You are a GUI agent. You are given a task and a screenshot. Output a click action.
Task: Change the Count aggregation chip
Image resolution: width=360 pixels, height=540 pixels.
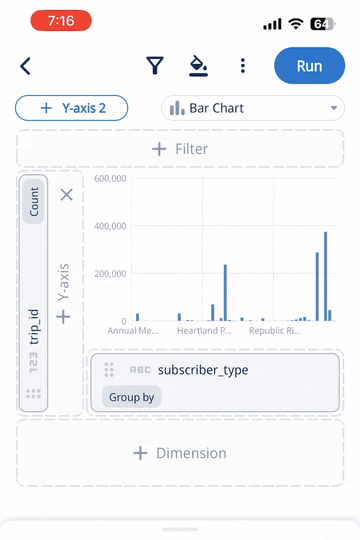pos(33,202)
